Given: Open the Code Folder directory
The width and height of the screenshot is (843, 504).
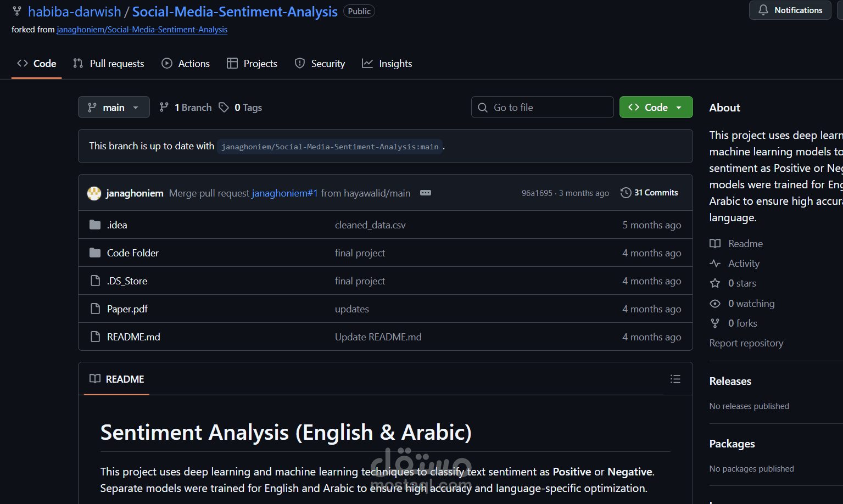Looking at the screenshot, I should point(133,253).
